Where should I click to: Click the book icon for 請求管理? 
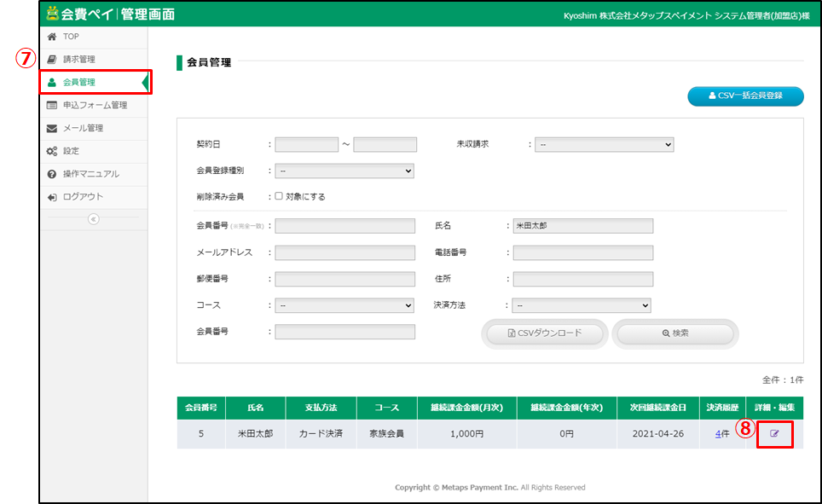(x=52, y=60)
